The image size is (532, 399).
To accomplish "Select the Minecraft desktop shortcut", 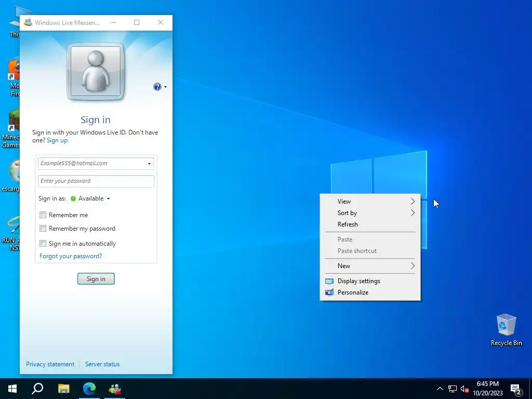I will pyautogui.click(x=10, y=129).
